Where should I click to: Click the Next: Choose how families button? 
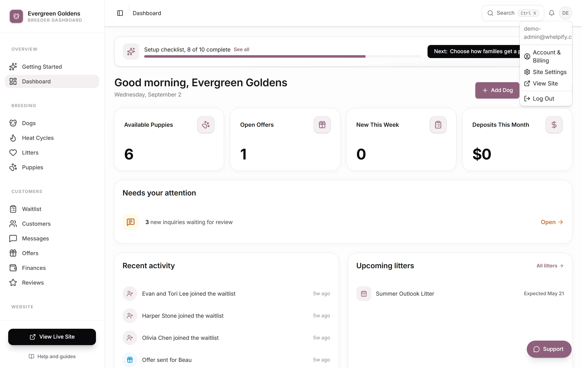474,51
